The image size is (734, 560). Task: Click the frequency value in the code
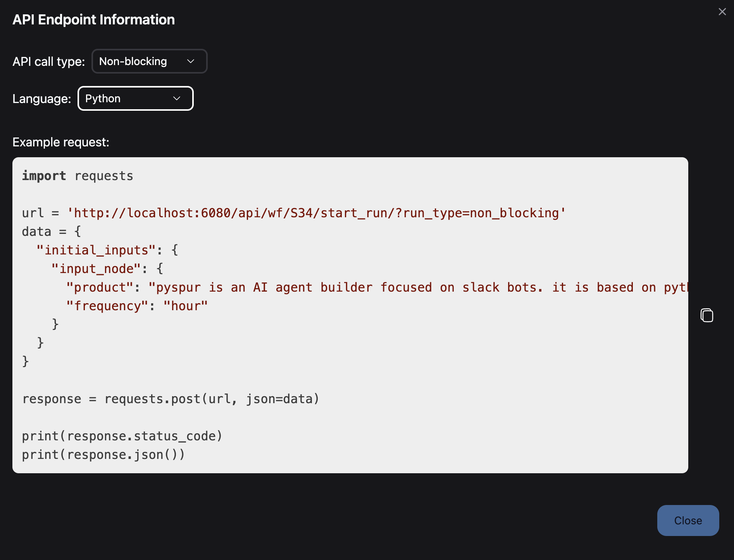185,306
